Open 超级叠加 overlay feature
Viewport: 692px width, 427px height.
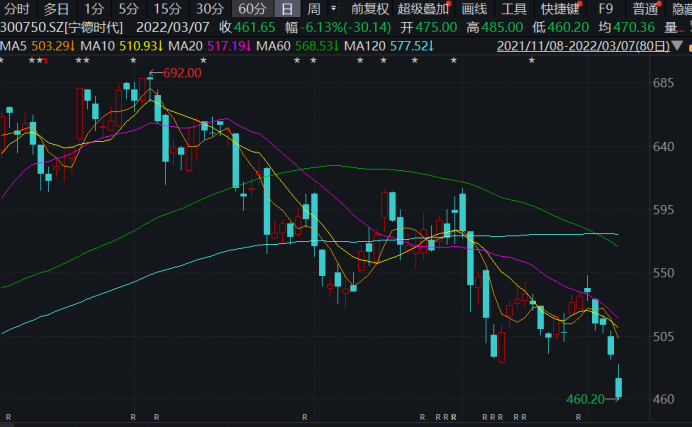pos(423,8)
